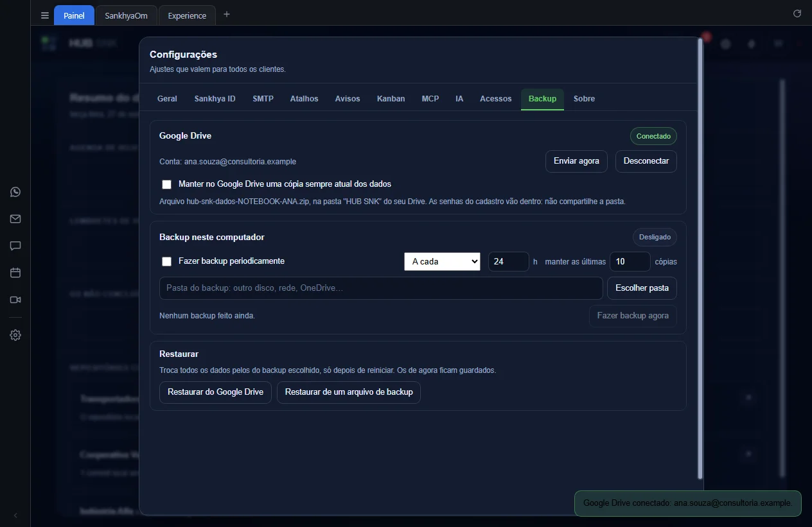Viewport: 812px width, 527px height.
Task: Click the 'Enviar agora' button
Action: tap(576, 161)
